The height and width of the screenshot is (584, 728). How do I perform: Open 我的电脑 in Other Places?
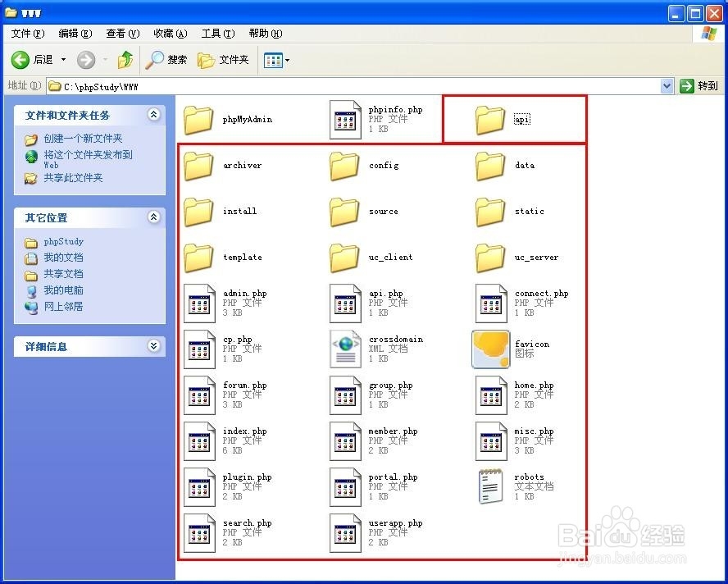pyautogui.click(x=63, y=290)
